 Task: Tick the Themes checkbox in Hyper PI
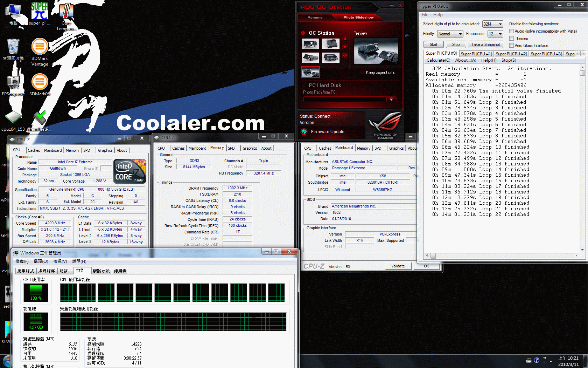point(511,39)
